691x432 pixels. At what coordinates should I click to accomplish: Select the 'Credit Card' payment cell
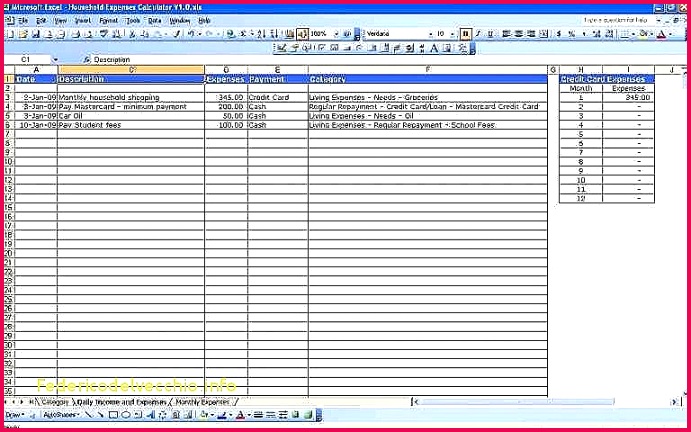(x=278, y=97)
